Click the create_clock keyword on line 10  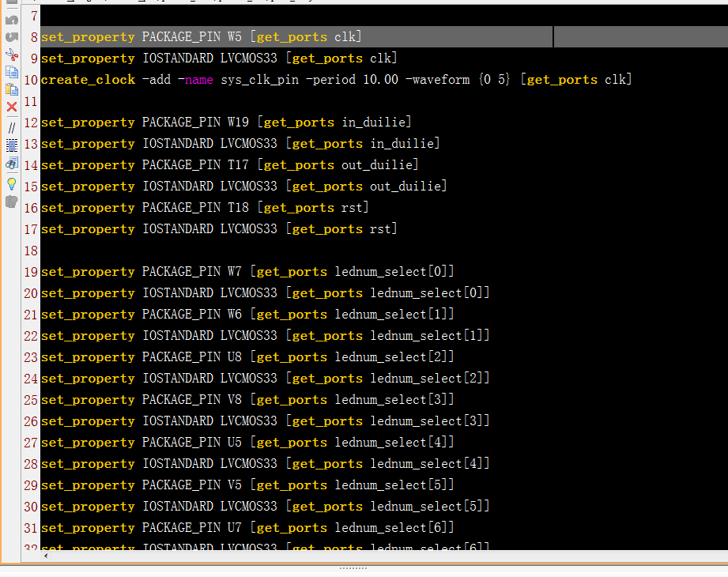tap(88, 80)
